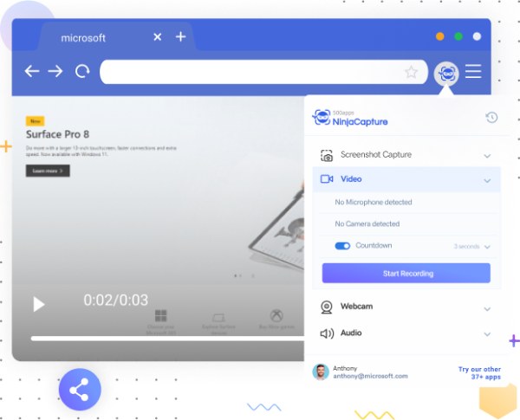Bookmark the page with the star icon

point(411,72)
